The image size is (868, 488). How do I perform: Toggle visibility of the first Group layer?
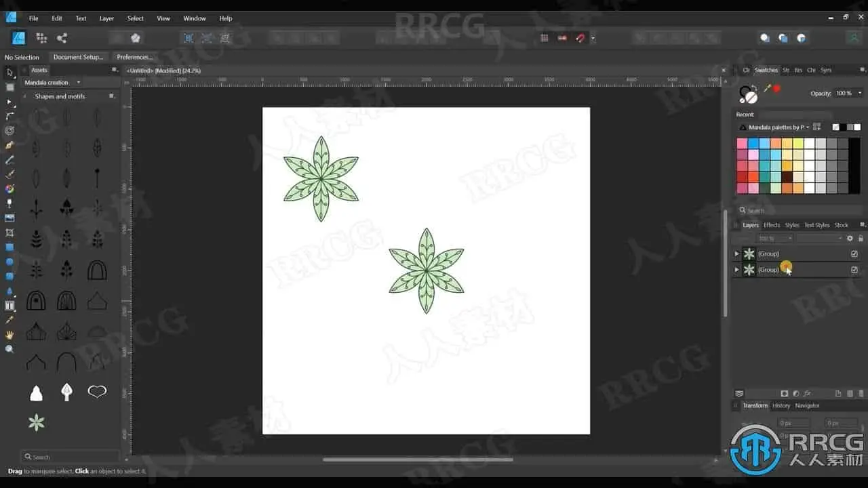pos(854,253)
